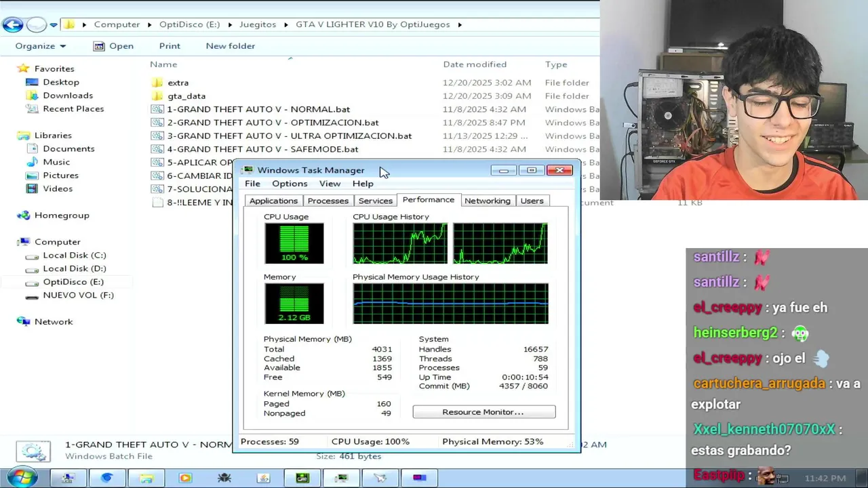Viewport: 868px width, 488px height.
Task: Open the black bug taskbar icon
Action: pos(224,478)
